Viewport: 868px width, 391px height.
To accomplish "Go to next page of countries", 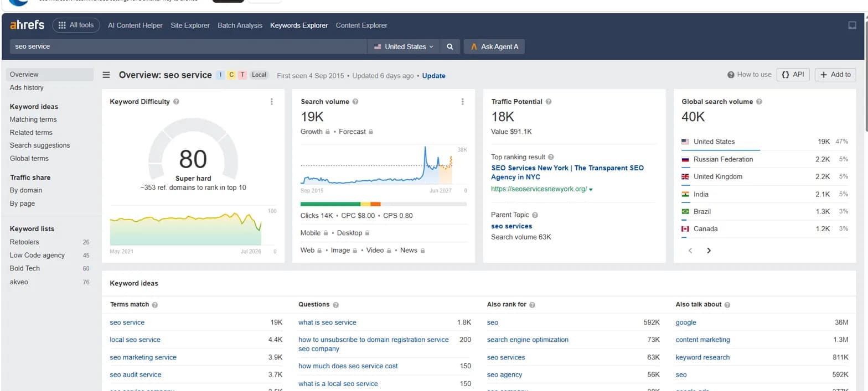I will pos(709,251).
